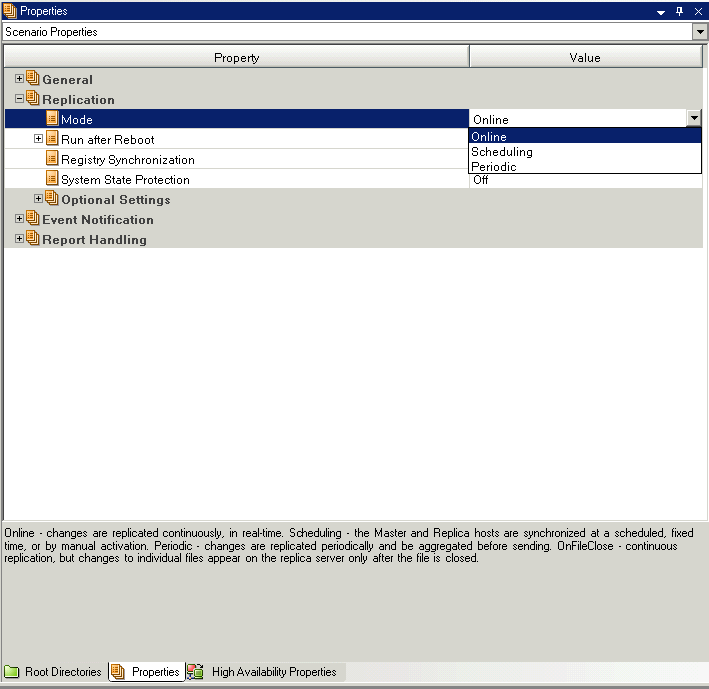Click the Replication group folder icon
The image size is (709, 689).
point(33,98)
